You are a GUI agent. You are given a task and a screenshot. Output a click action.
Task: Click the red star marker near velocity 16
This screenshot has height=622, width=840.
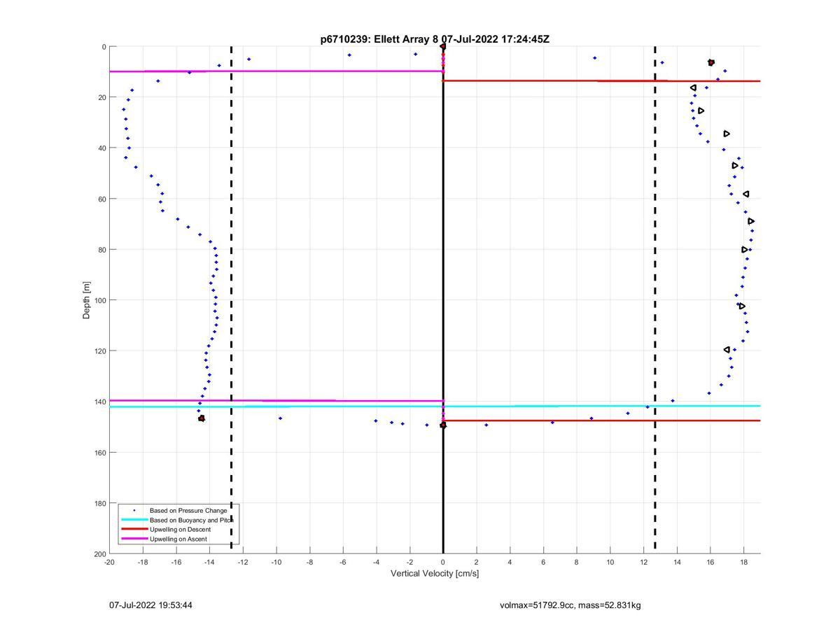tap(711, 63)
